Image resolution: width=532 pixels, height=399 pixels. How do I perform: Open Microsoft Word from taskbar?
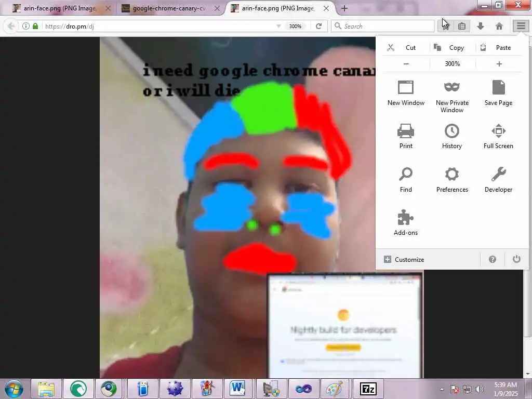pos(237,389)
